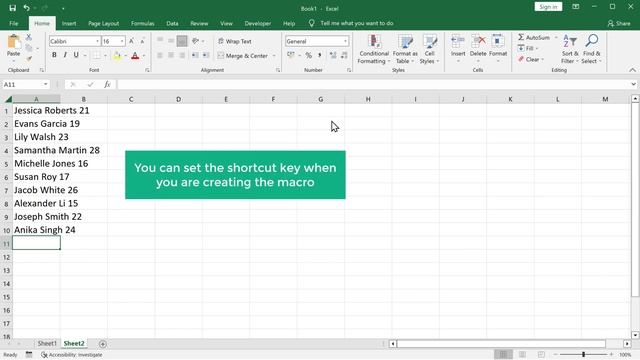Screen dimensions: 640x360
Task: Open the File tab
Action: coord(13,23)
